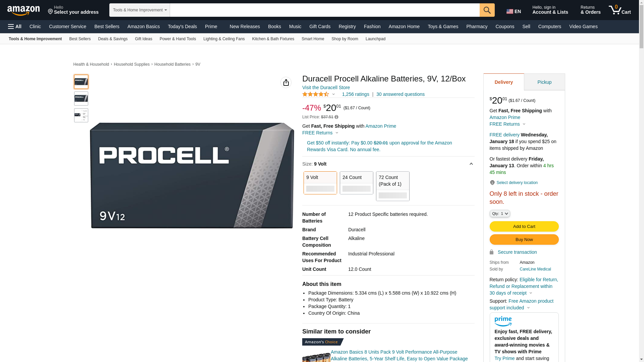
Task: Click the Add to Cart button
Action: [524, 227]
